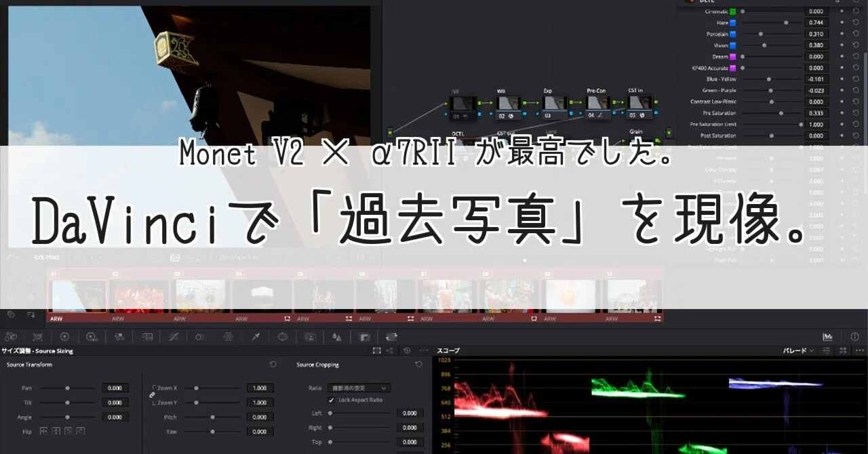The width and height of the screenshot is (868, 454).
Task: Open the Sizing palette icon
Action: click(391, 336)
